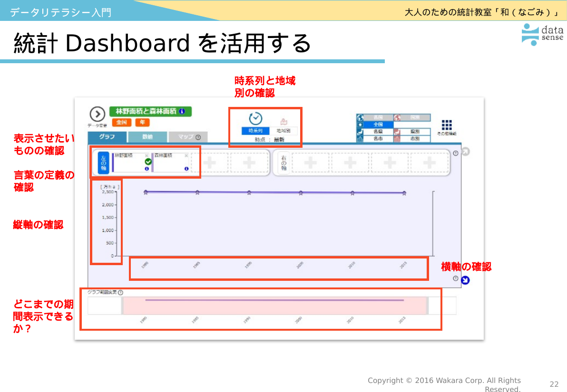Open help icon on the マップ tab
Screen dimensions: 567x392
coord(198,137)
